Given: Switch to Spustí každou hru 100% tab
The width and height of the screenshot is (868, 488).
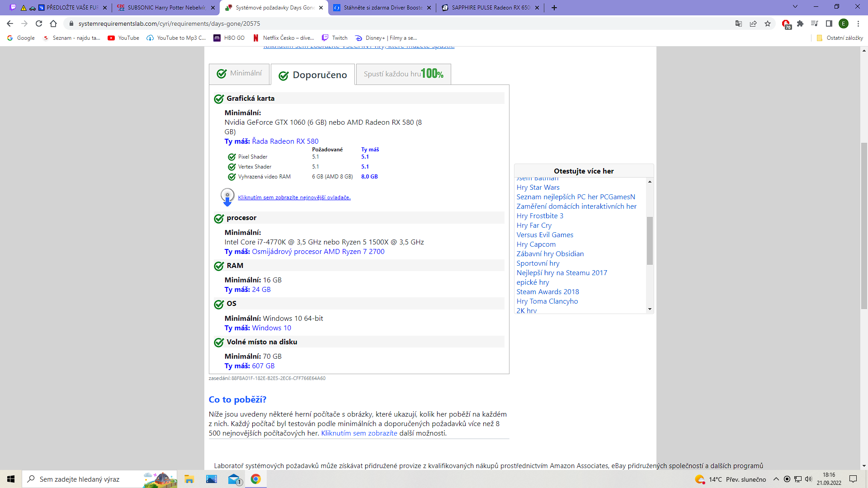Looking at the screenshot, I should click(x=403, y=74).
